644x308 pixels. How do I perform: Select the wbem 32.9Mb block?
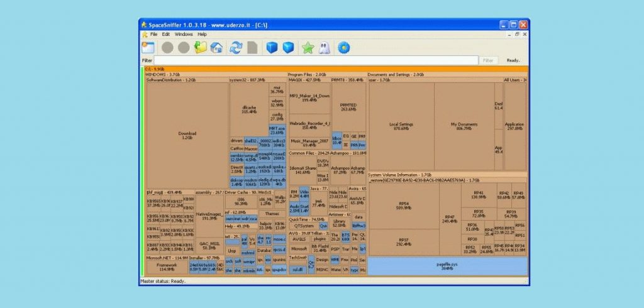[277, 103]
